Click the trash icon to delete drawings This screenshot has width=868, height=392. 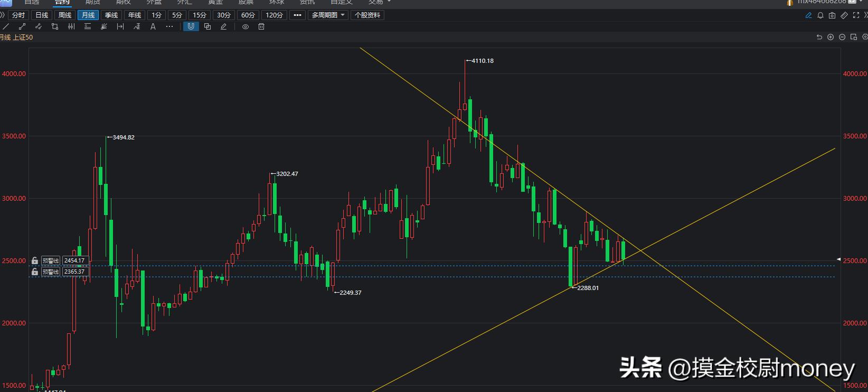click(x=261, y=26)
